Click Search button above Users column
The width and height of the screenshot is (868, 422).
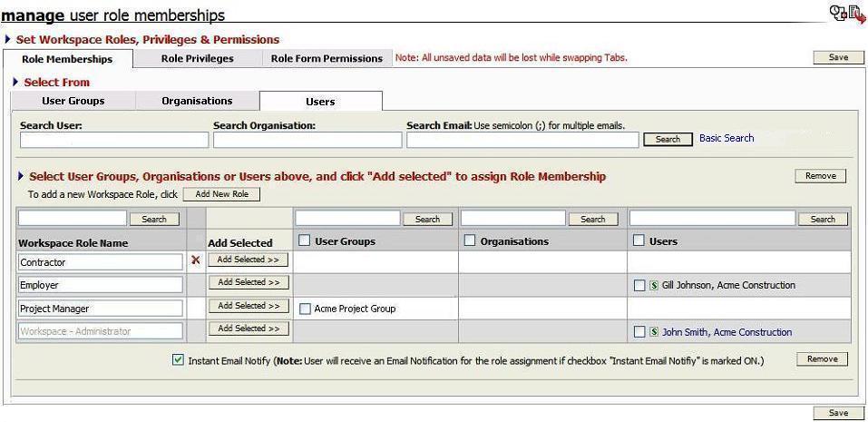pyautogui.click(x=823, y=219)
